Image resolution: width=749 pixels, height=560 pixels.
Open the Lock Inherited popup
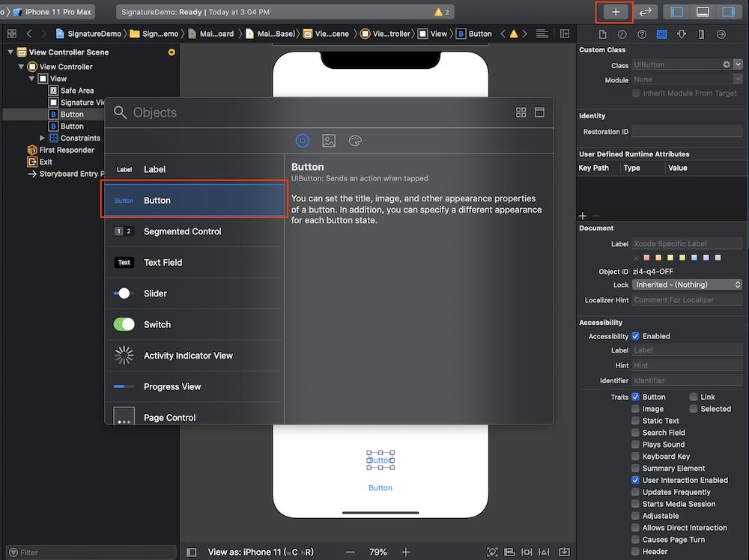(x=688, y=284)
